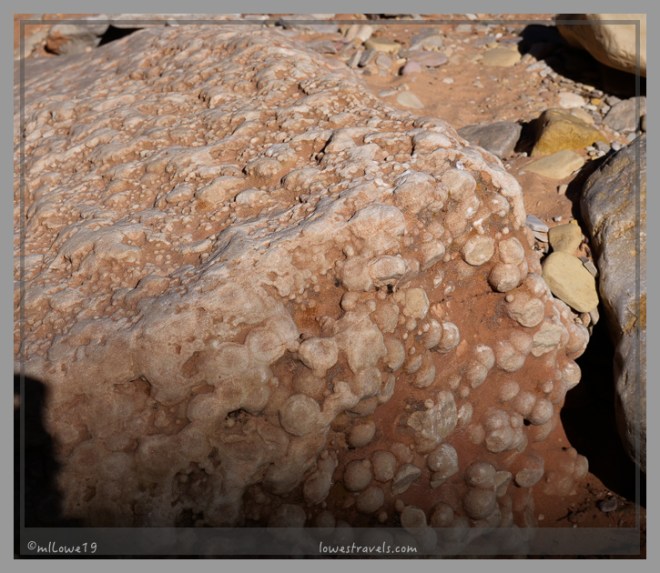This screenshot has height=573, width=660.
Task: Click the gray frame border around the photo
Action: tap(330, 7)
